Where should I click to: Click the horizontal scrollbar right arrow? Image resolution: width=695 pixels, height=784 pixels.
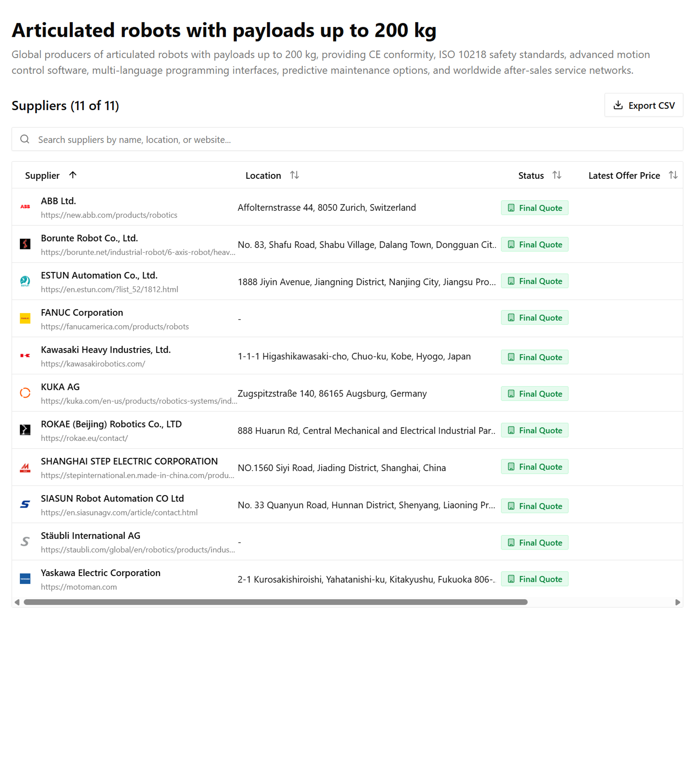(x=677, y=602)
